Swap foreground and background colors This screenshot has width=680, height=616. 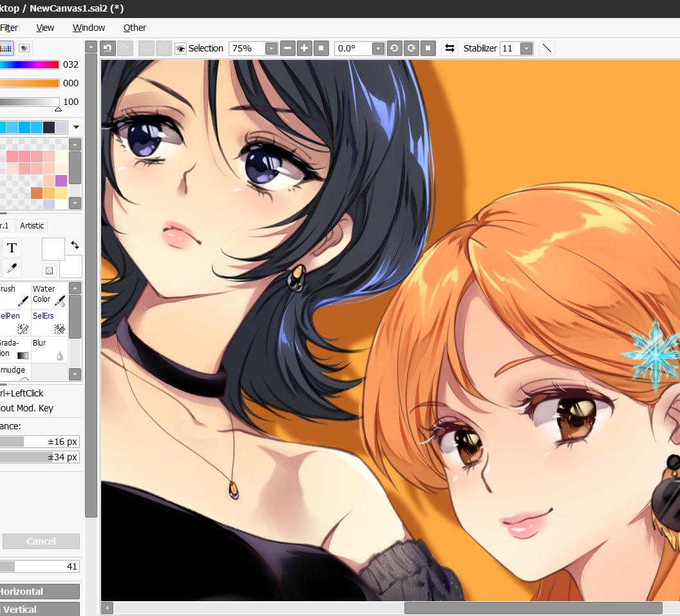pyautogui.click(x=75, y=245)
